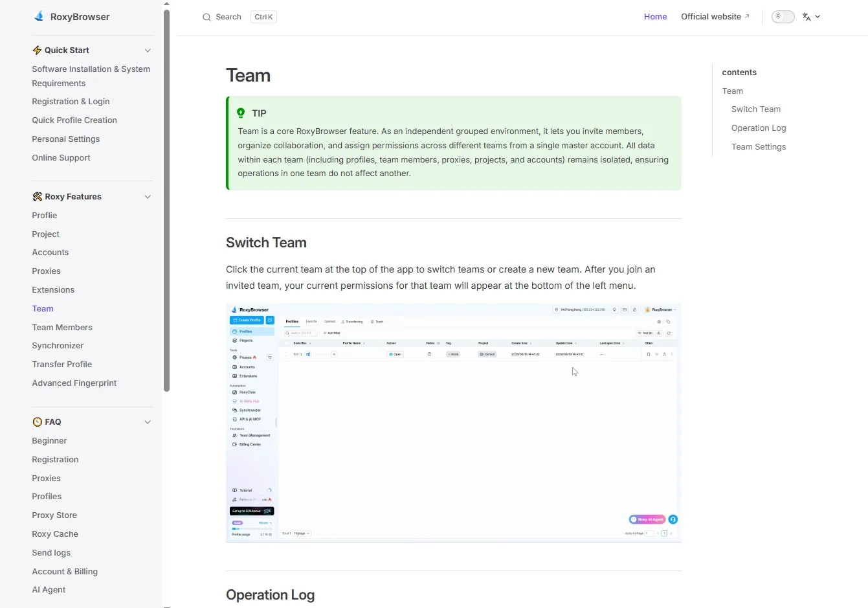The height and width of the screenshot is (608, 868).
Task: Click the search magnifier icon
Action: (206, 17)
